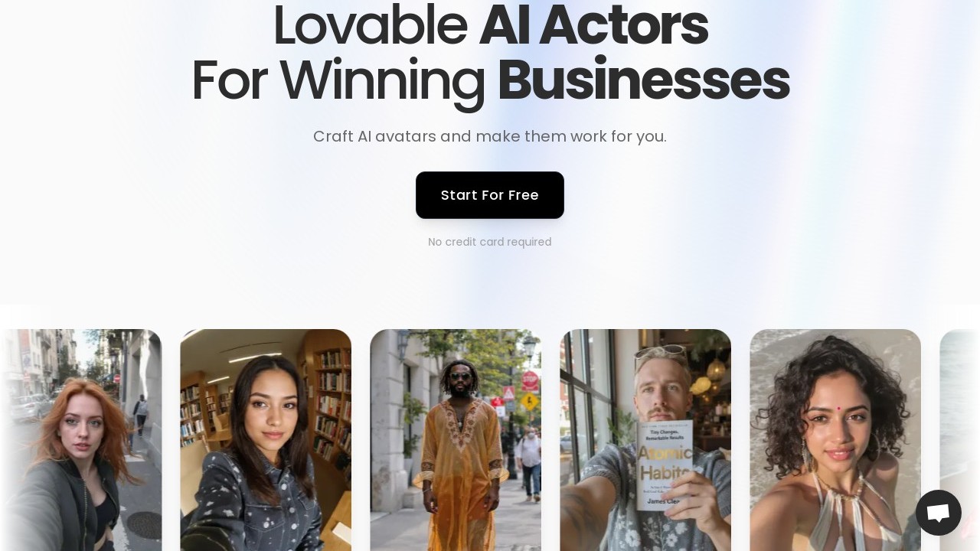Click the No credit card required text

click(490, 242)
